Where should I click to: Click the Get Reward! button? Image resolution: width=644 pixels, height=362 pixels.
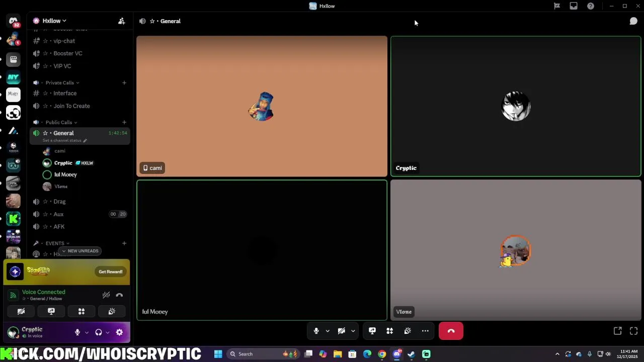(x=111, y=271)
